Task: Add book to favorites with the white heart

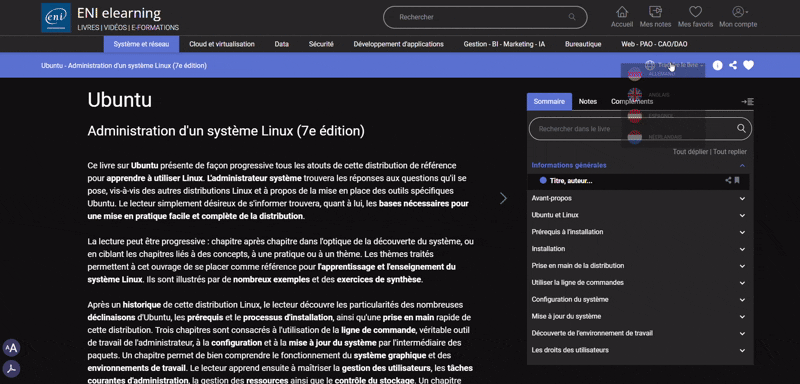Action: point(748,65)
